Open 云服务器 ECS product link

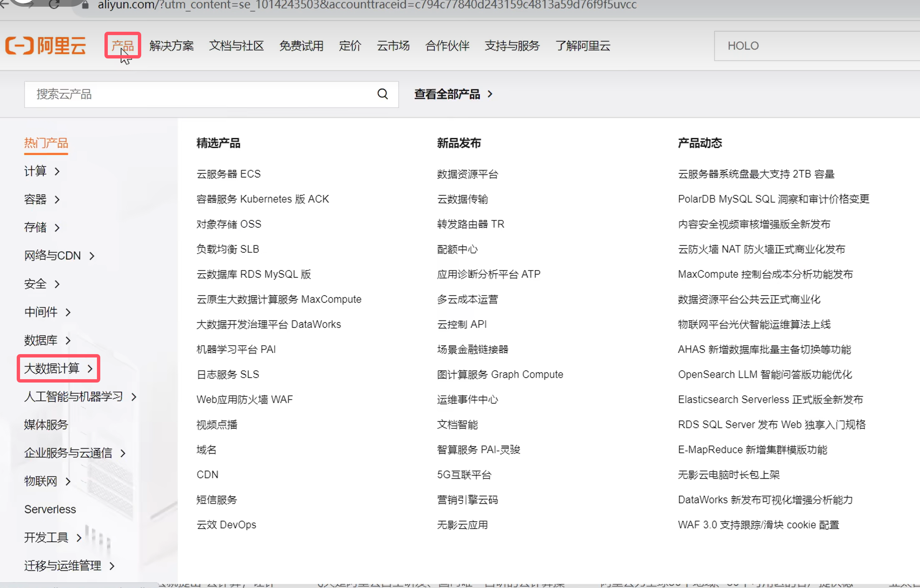(x=229, y=174)
